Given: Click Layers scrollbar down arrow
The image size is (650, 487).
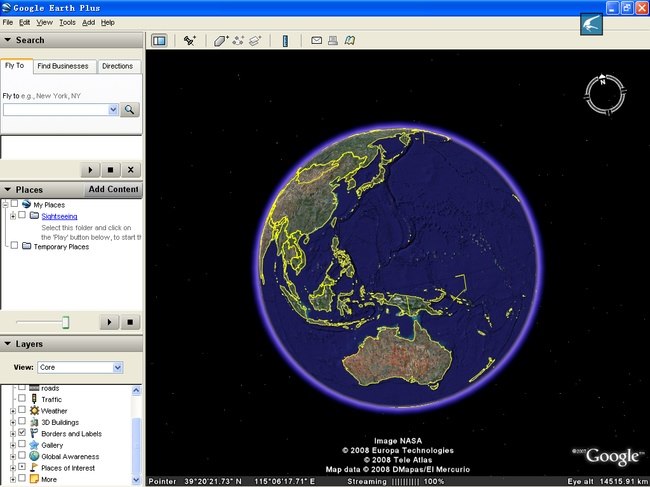Looking at the screenshot, I should [x=136, y=480].
